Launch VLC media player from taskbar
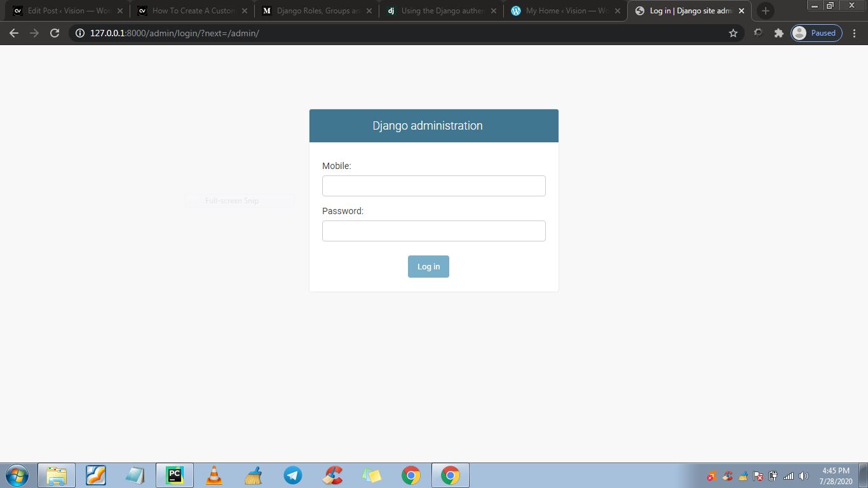Viewport: 868px width, 488px height. pyautogui.click(x=214, y=475)
